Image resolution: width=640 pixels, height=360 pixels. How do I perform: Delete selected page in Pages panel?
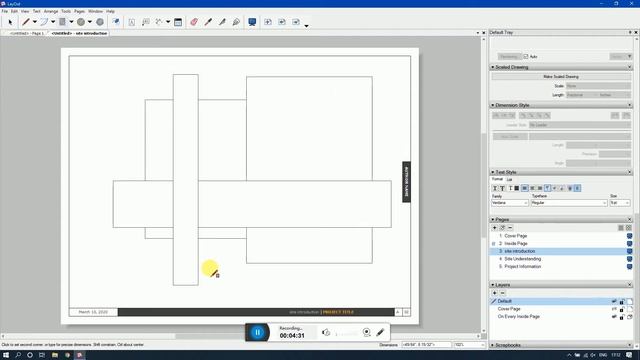click(510, 228)
